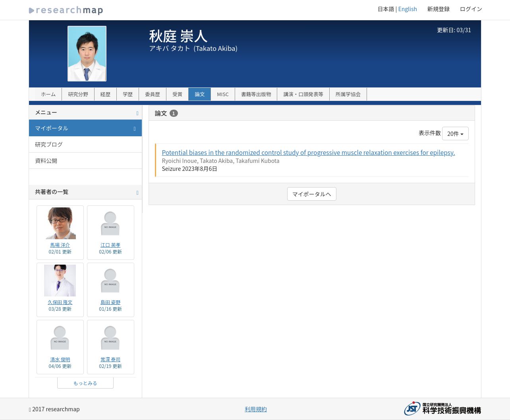Open the 研究分野 tab
510x420 pixels.
click(x=78, y=94)
